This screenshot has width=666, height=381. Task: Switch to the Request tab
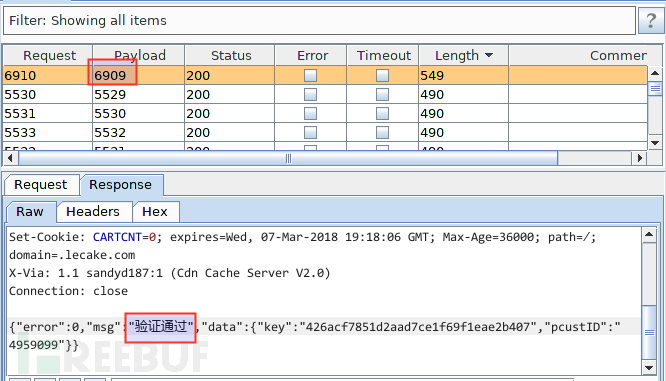pos(41,185)
